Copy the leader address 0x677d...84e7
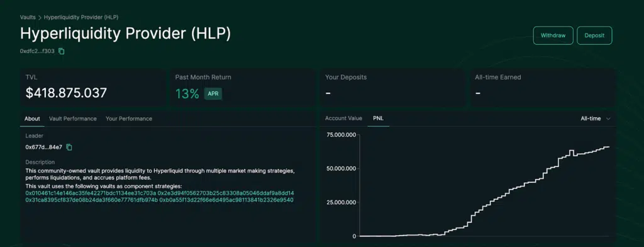Image resolution: width=644 pixels, height=247 pixels. [x=69, y=147]
